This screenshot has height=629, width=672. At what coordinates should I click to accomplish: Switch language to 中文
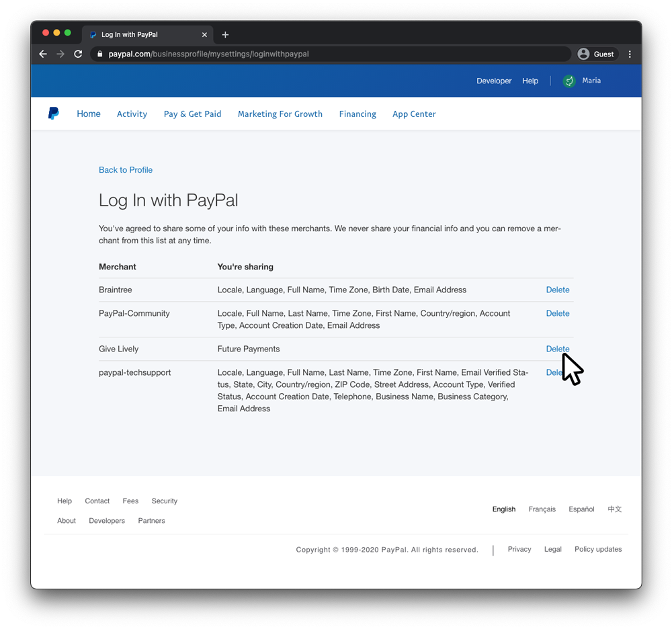point(615,509)
